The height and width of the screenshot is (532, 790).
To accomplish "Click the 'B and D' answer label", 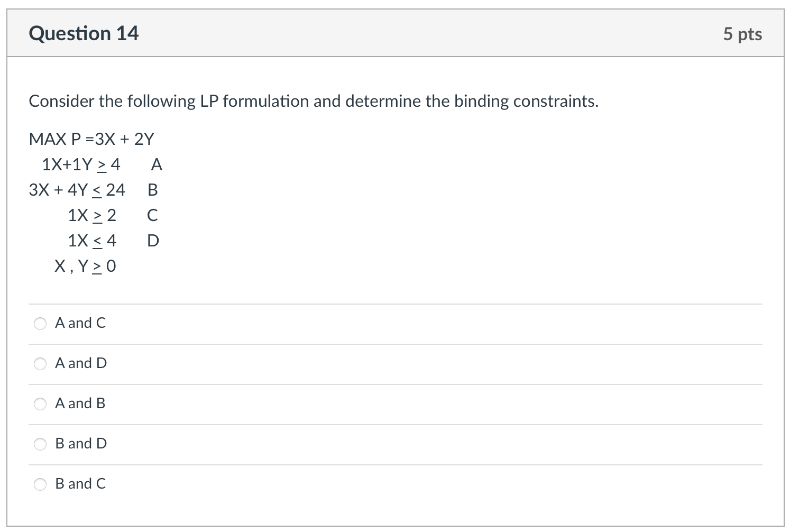I will click(x=80, y=444).
